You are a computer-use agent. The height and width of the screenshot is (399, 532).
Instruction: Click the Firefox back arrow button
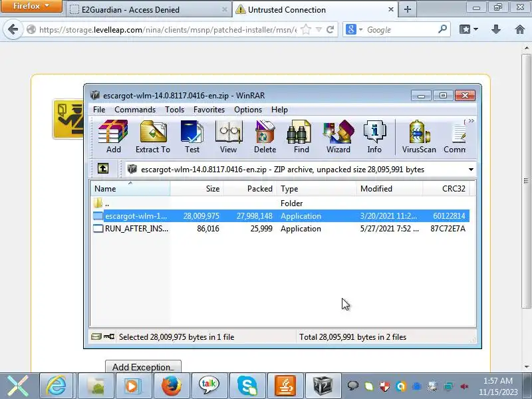(x=13, y=29)
